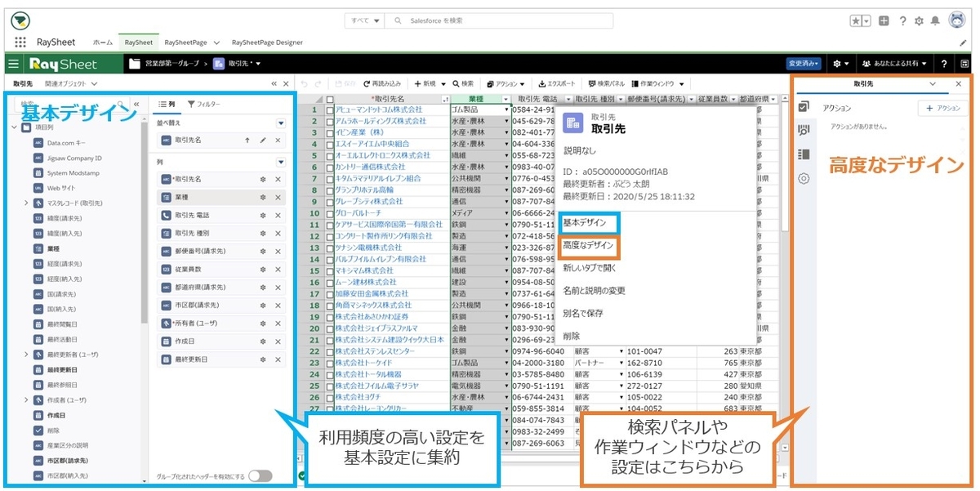Choose 別名で保存 in popup menu
980x491 pixels.
(583, 313)
